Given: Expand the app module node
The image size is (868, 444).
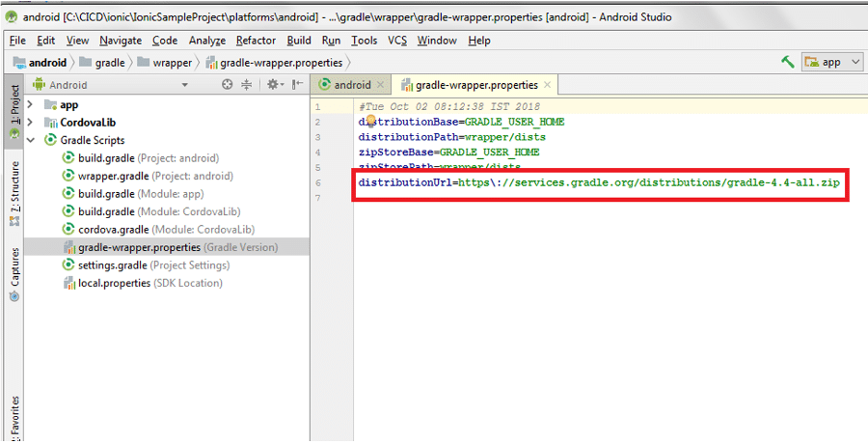Looking at the screenshot, I should click(x=31, y=104).
